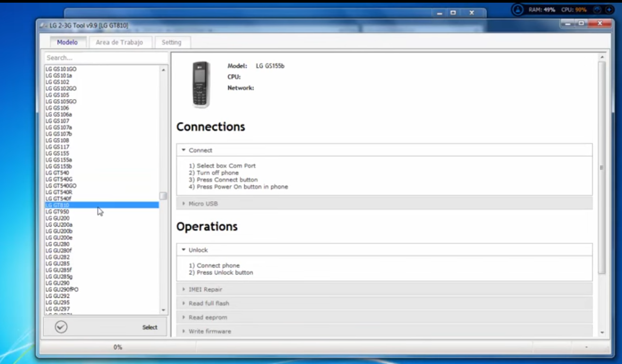The height and width of the screenshot is (364, 622).
Task: Click the model list scroll-down arrow
Action: click(x=163, y=310)
